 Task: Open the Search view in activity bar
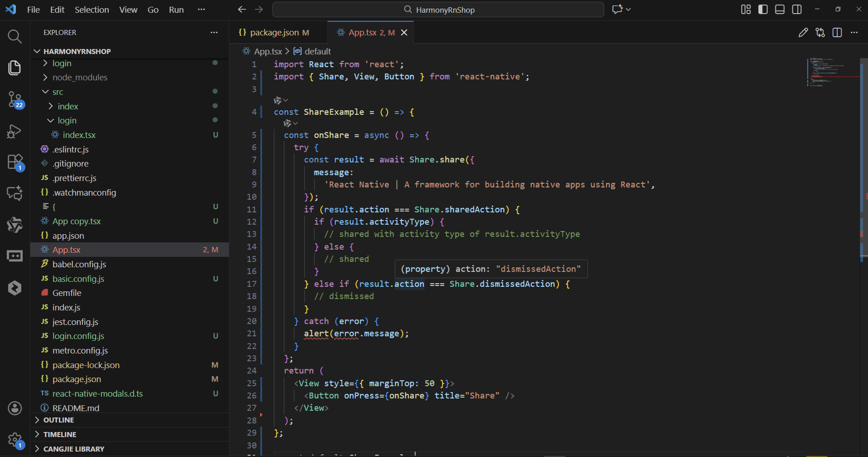(x=15, y=36)
